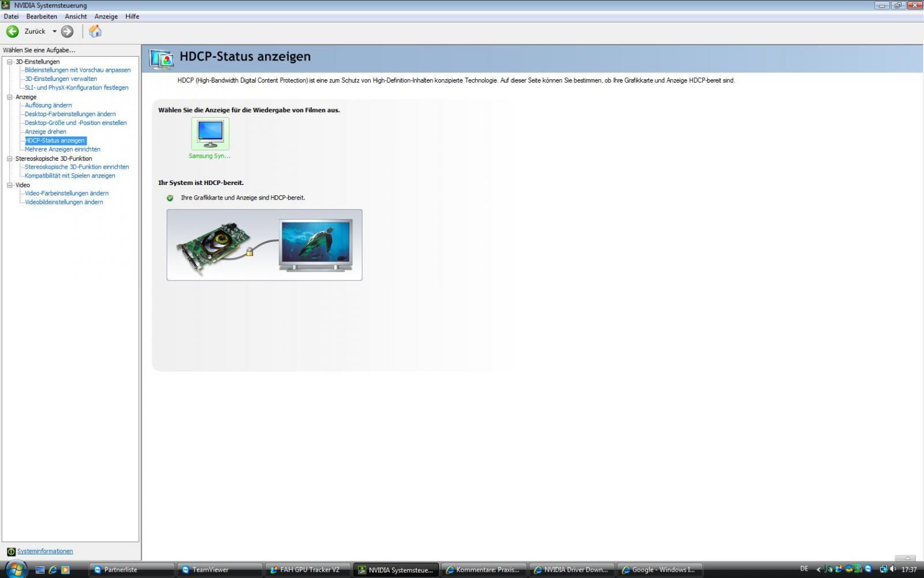Open Desktop-Größe und -Position einstellen
This screenshot has width=924, height=578.
coord(76,123)
